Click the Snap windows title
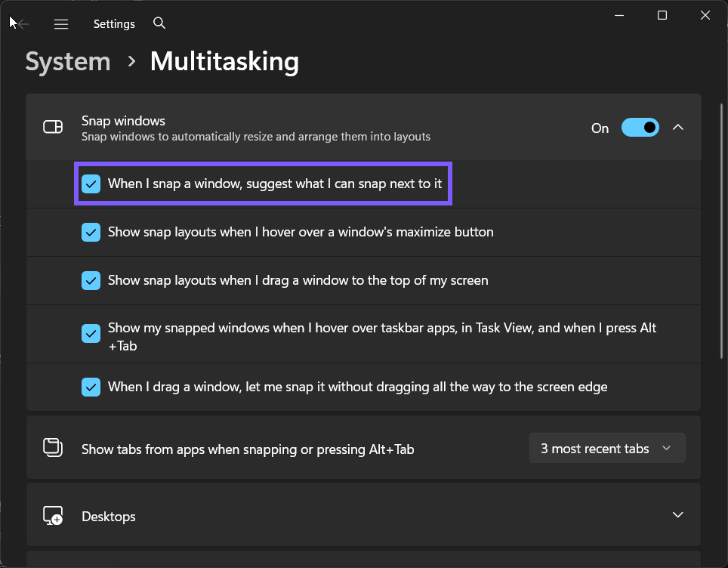728x568 pixels. (123, 121)
